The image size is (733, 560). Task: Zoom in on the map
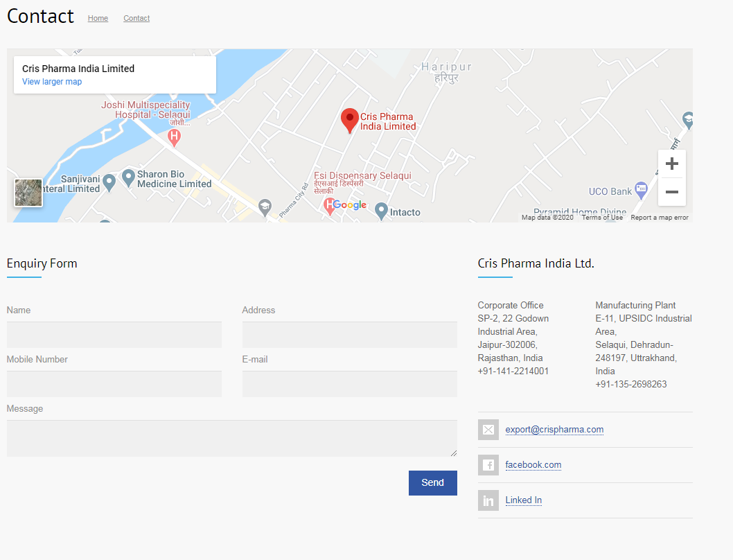[671, 164]
